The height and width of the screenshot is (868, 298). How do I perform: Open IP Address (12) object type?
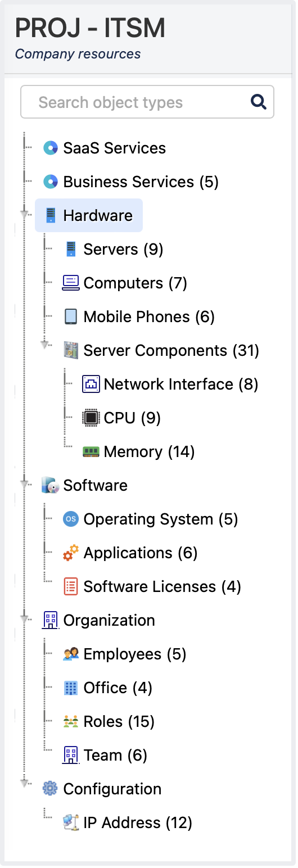[x=138, y=822]
